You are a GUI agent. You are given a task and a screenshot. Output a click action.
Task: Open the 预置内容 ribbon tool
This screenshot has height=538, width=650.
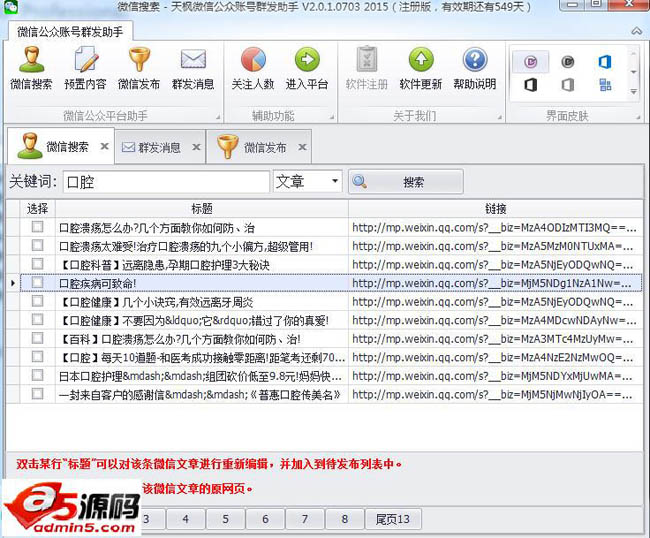85,68
